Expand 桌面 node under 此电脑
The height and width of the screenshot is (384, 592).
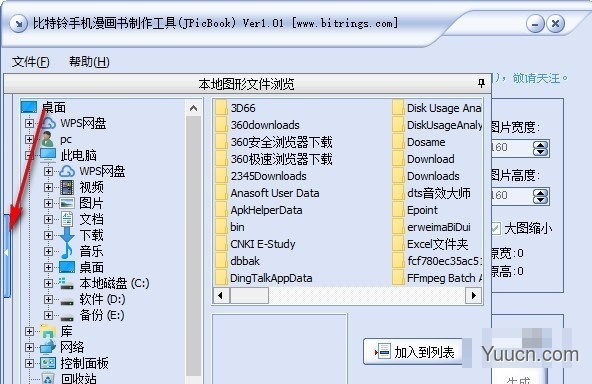pos(48,267)
